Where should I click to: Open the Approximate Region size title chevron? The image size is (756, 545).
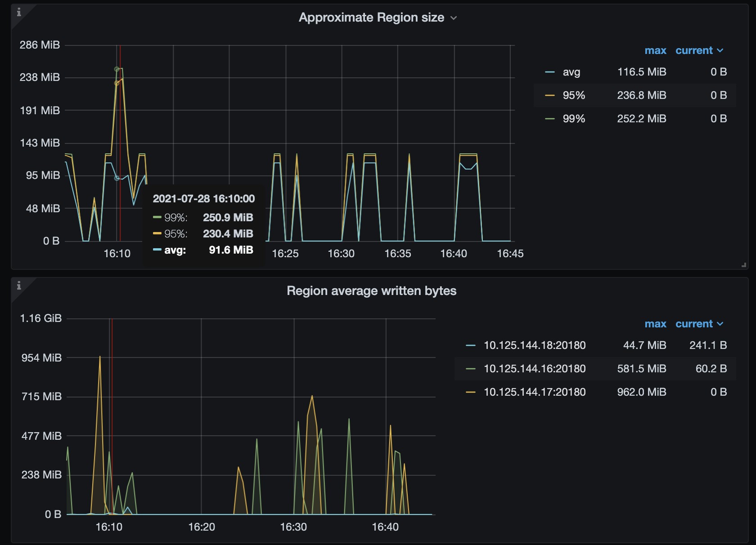[454, 18]
